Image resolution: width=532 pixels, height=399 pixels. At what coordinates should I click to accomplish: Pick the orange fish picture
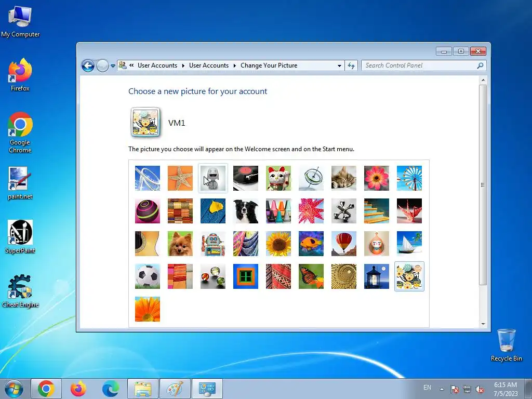311,244
